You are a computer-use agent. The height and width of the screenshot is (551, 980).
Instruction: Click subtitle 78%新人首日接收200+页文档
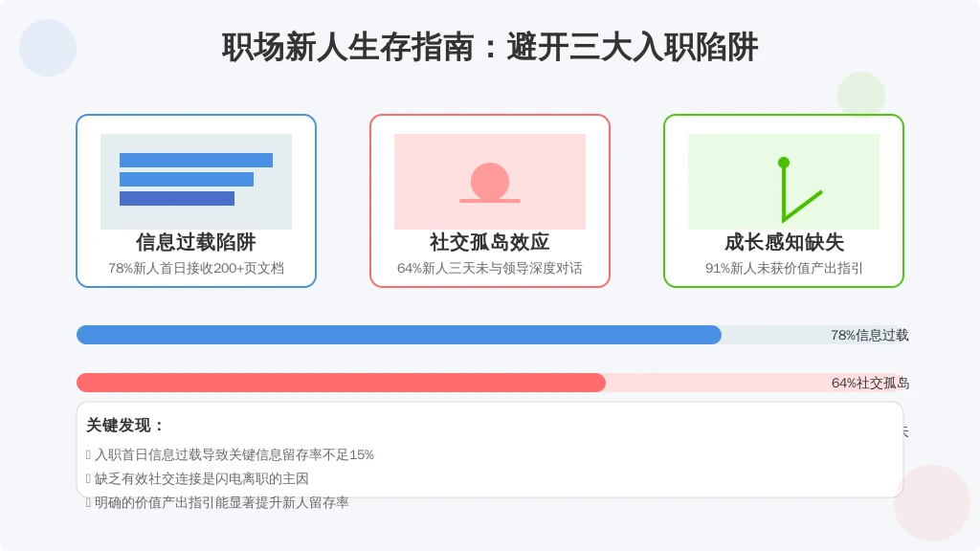point(195,268)
